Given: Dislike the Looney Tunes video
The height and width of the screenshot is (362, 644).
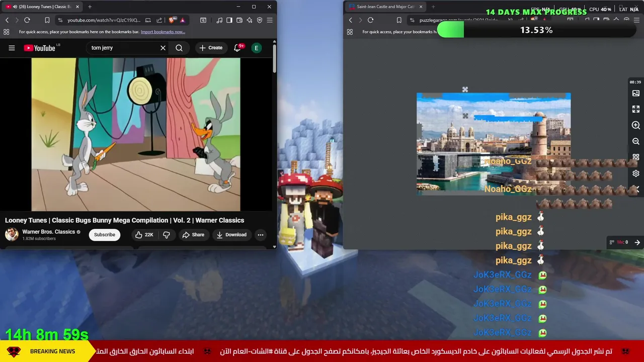Looking at the screenshot, I should (167, 235).
